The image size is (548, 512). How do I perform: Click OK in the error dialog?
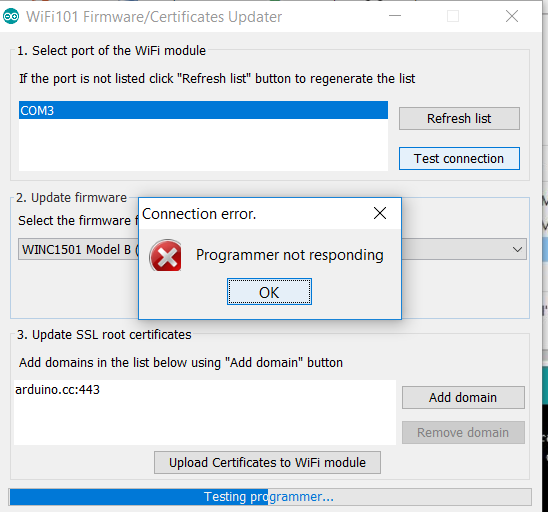click(269, 292)
